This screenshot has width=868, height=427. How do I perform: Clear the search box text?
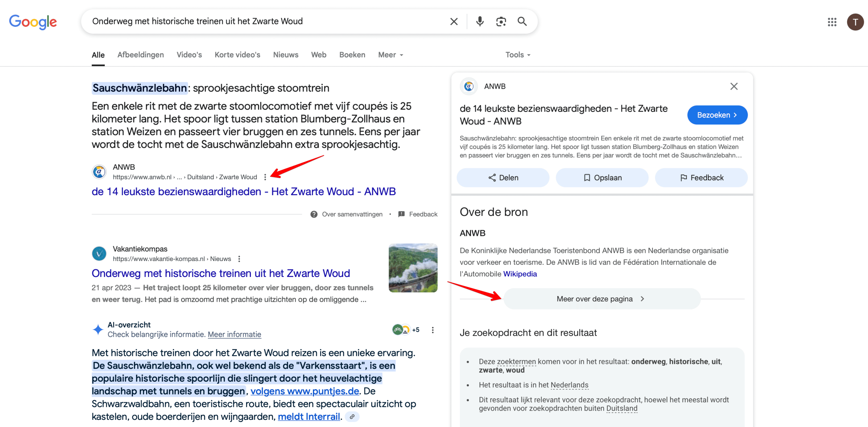(x=454, y=22)
